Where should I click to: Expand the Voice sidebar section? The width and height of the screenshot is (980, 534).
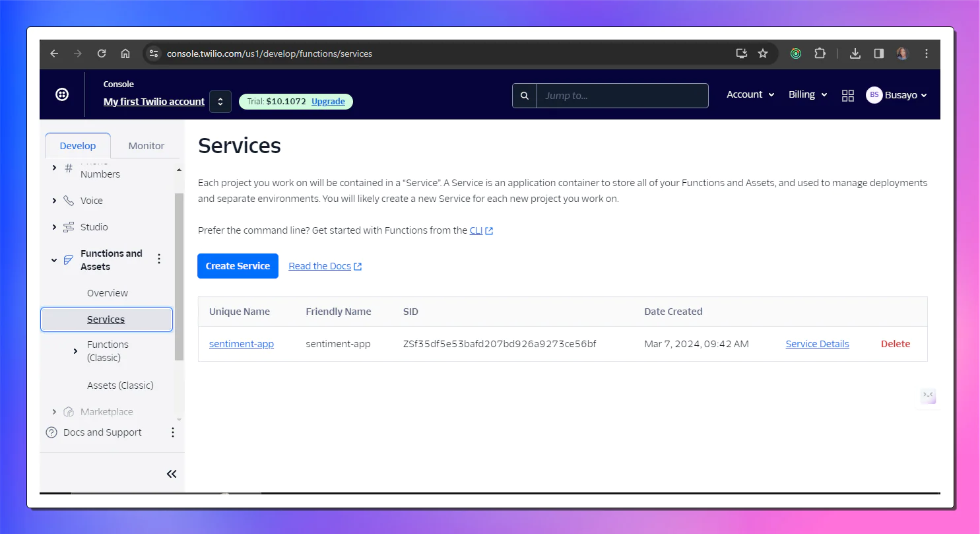click(54, 201)
